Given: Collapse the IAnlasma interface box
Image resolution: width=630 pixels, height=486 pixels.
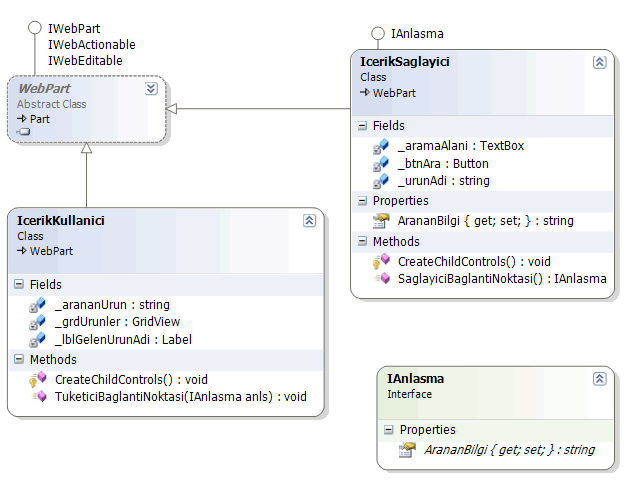Looking at the screenshot, I should point(599,379).
